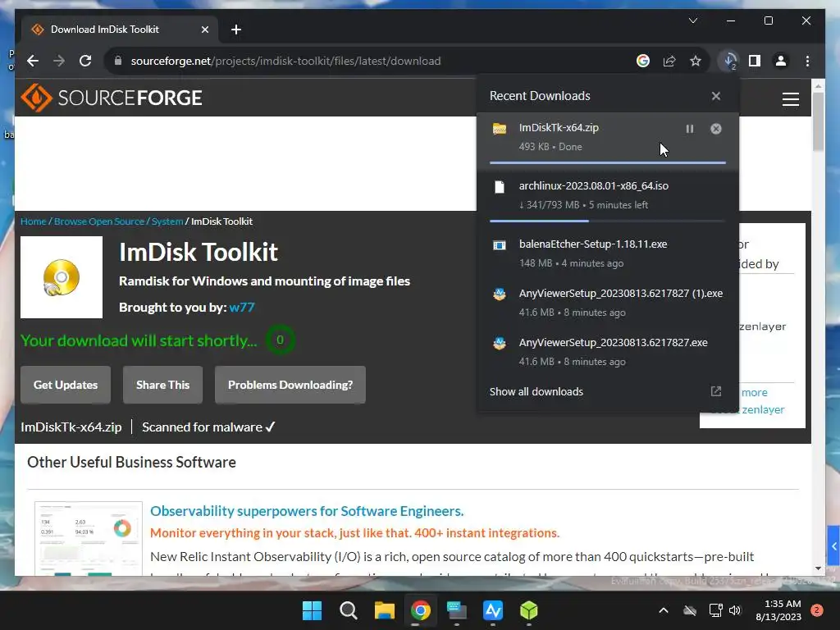Open the volume control in system tray
Screen dimensions: 840x630
click(x=735, y=610)
